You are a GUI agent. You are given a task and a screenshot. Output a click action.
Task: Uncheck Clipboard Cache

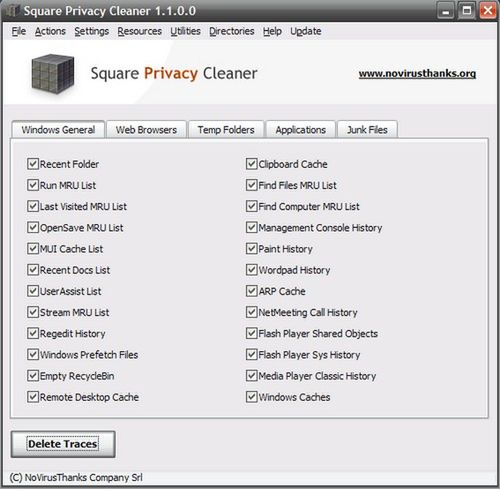point(251,164)
